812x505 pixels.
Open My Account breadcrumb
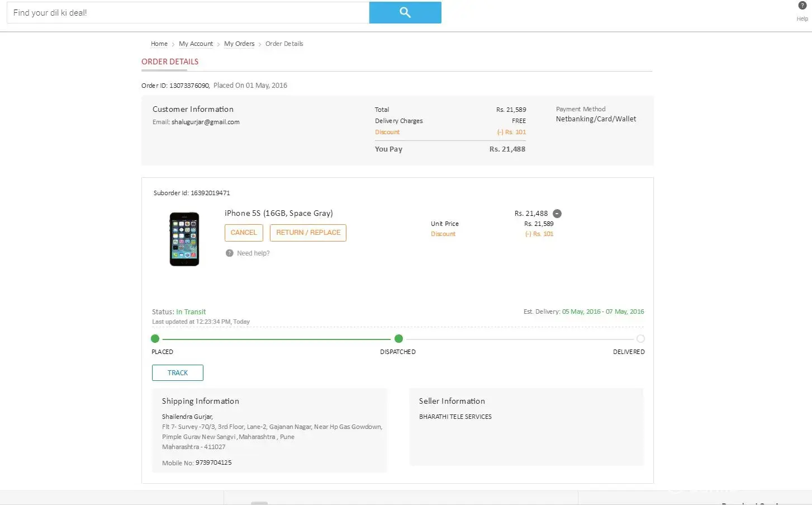(196, 44)
